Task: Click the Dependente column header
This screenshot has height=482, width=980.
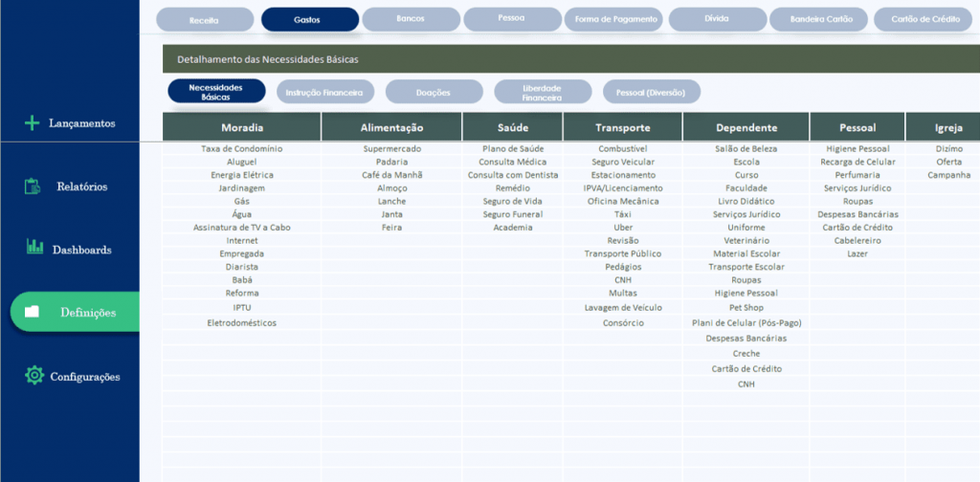Action: tap(746, 127)
